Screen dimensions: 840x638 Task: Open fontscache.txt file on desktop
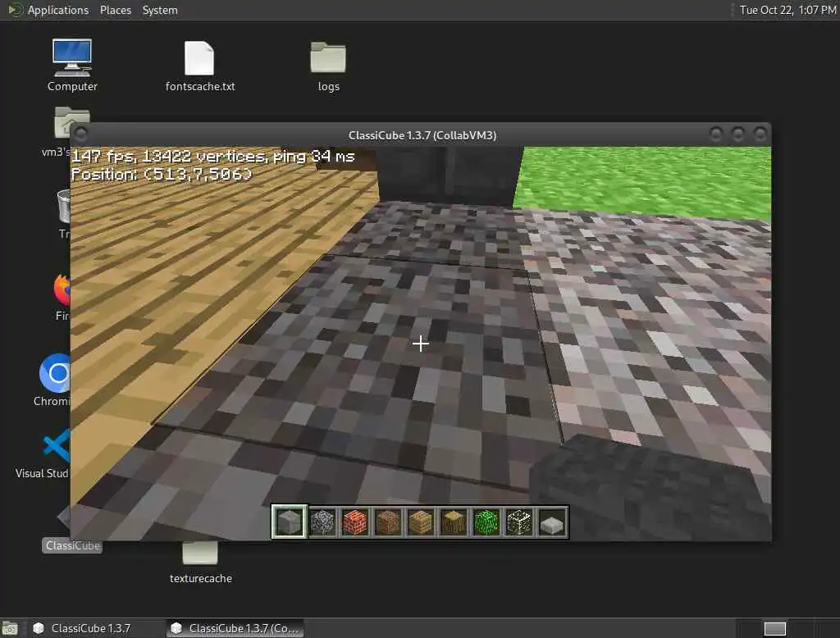click(x=200, y=66)
